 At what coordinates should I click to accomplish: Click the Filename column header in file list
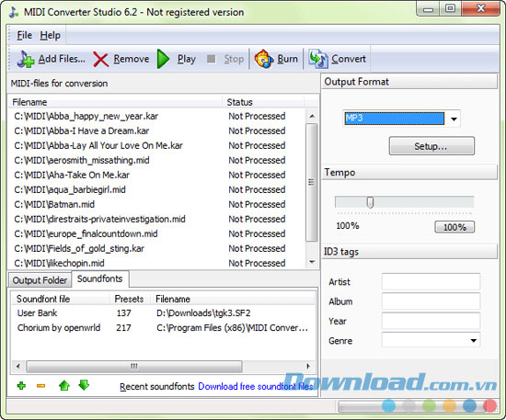115,102
